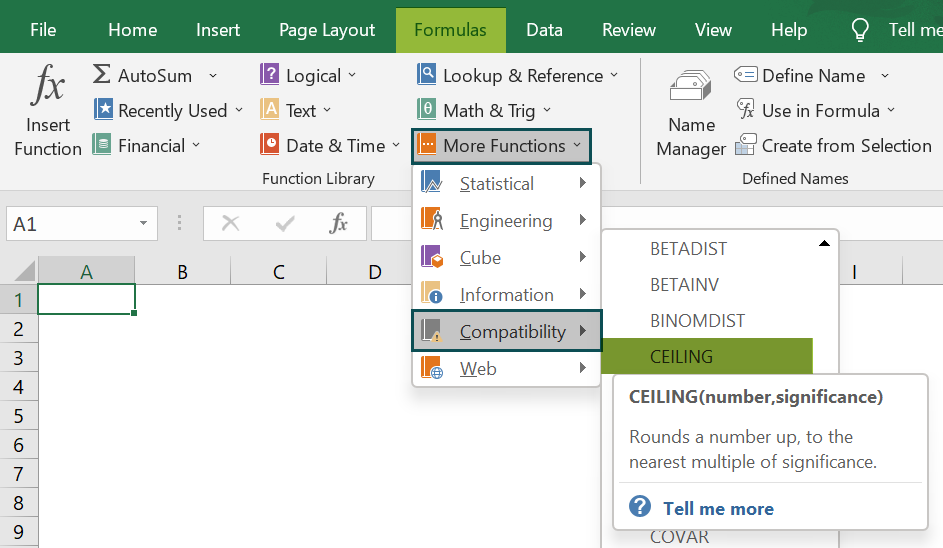The width and height of the screenshot is (943, 548).
Task: Select row 3 header
Action: [19, 358]
